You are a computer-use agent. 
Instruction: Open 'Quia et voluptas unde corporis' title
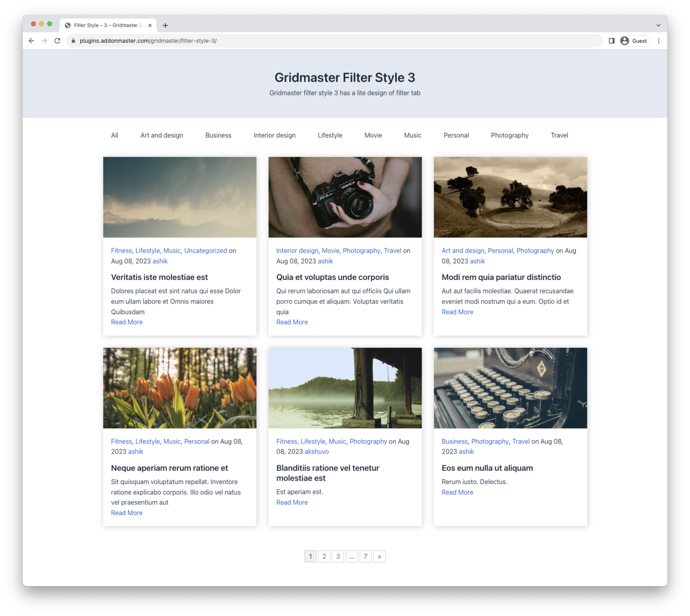332,277
